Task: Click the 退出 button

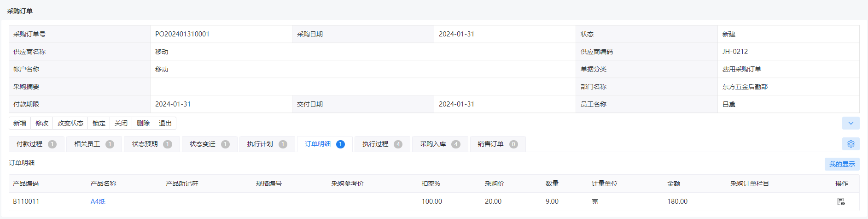Action: tap(165, 123)
